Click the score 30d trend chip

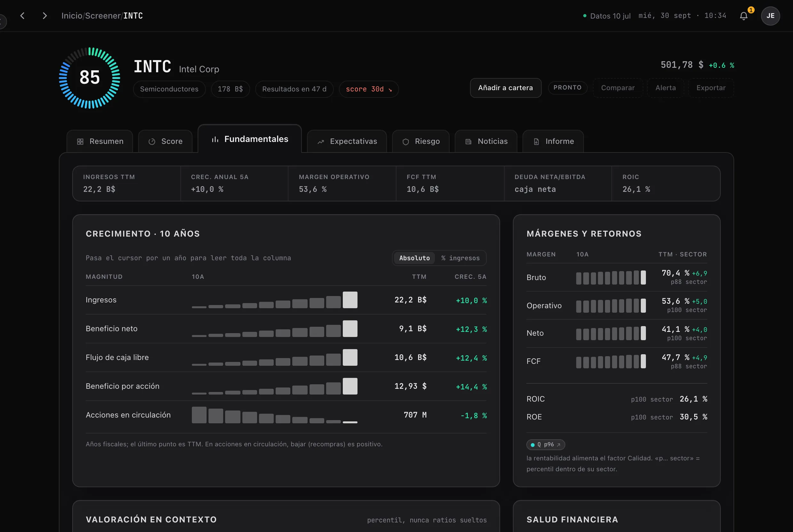click(369, 89)
